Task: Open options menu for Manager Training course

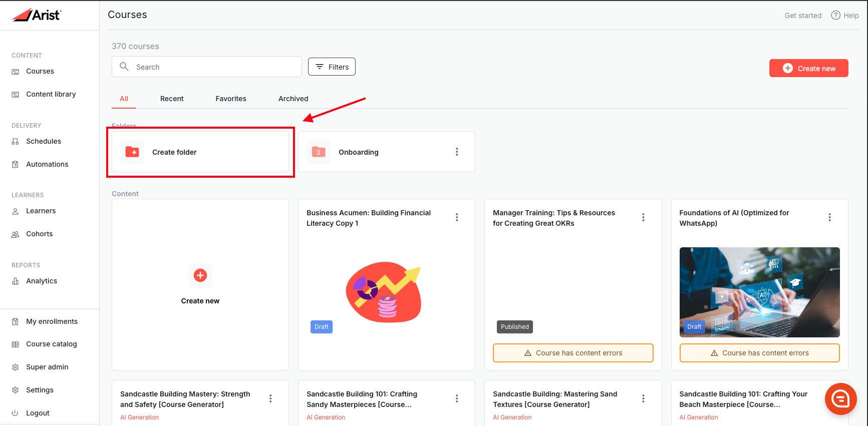Action: (x=643, y=217)
